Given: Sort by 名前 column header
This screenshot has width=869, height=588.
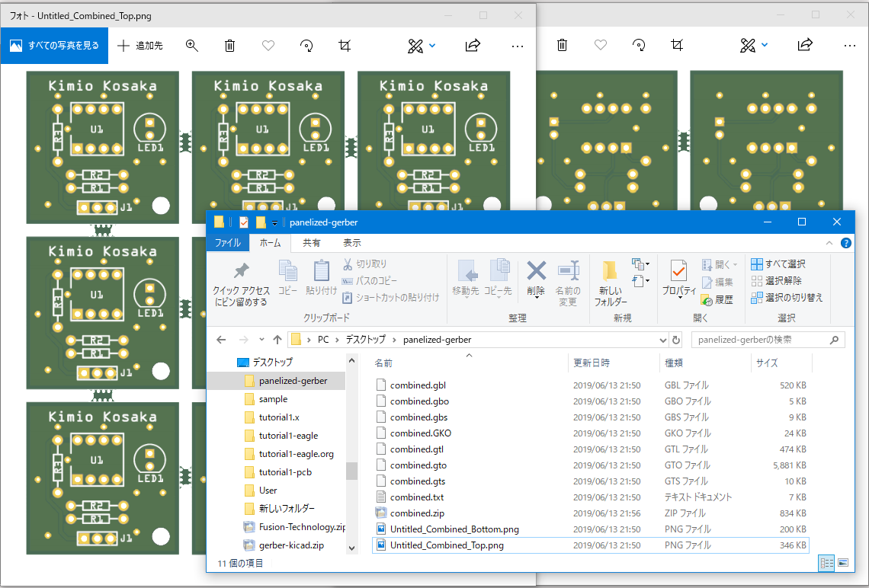Looking at the screenshot, I should click(x=383, y=363).
